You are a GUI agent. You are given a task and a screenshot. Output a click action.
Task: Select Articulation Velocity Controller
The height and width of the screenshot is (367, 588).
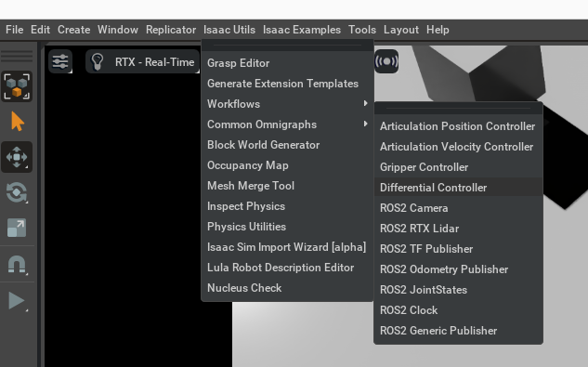(x=458, y=147)
